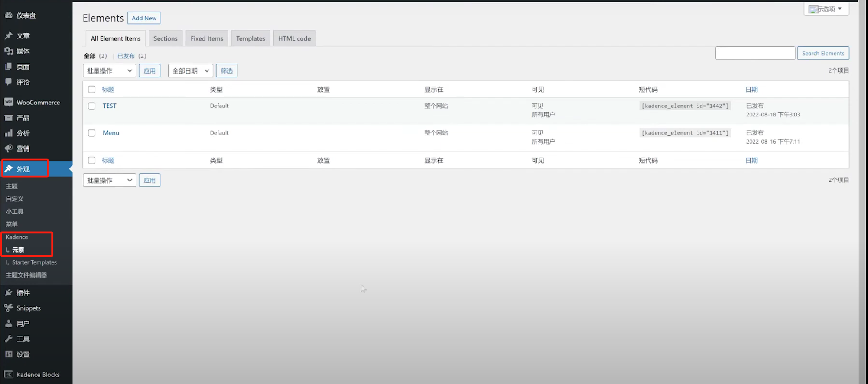This screenshot has height=384, width=868.
Task: Click the analytics bar chart icon (分析)
Action: 9,133
